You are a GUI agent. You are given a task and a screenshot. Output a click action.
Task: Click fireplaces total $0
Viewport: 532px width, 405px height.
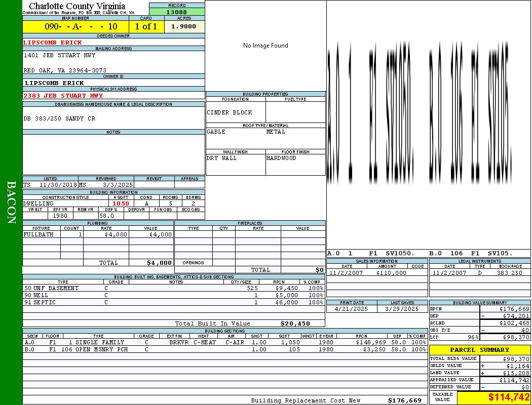tap(320, 270)
